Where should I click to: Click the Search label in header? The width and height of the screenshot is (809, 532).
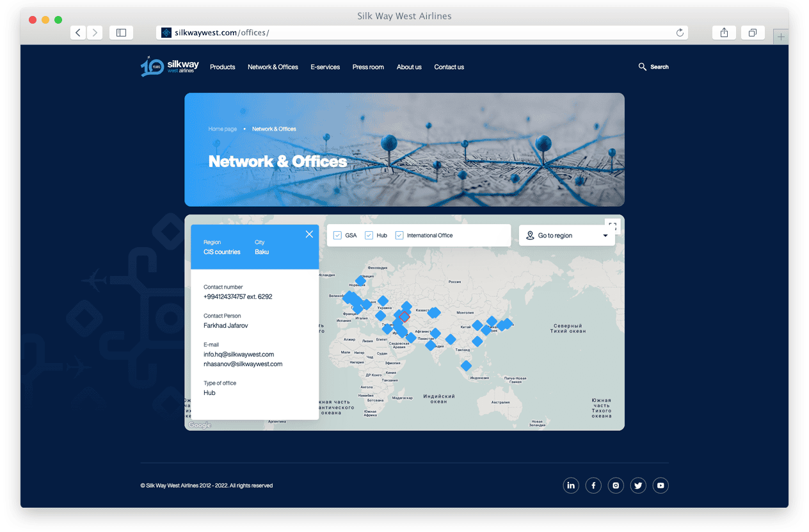click(659, 67)
